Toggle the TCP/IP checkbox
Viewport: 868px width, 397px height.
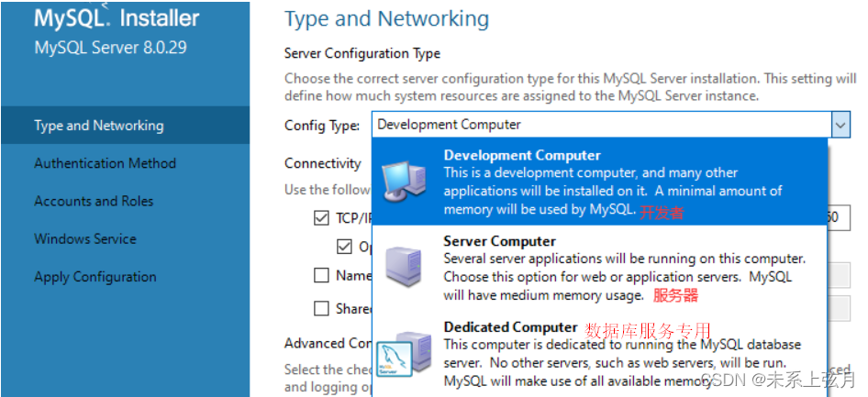pyautogui.click(x=321, y=218)
